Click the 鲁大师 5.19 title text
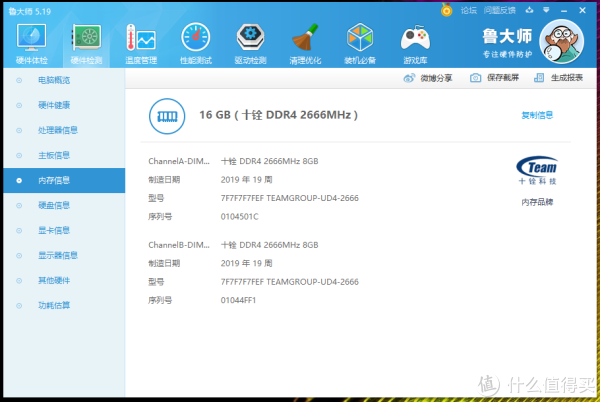This screenshot has width=600, height=402. (29, 11)
